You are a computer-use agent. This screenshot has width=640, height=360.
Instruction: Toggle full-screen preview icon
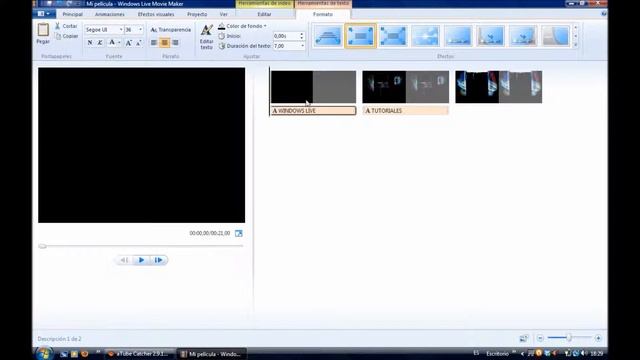click(239, 233)
